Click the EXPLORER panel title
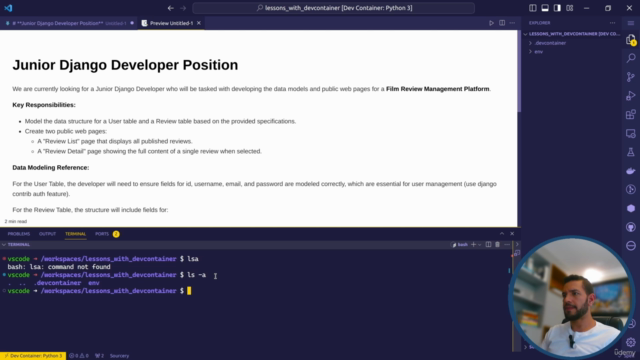The height and width of the screenshot is (360, 640). point(540,23)
